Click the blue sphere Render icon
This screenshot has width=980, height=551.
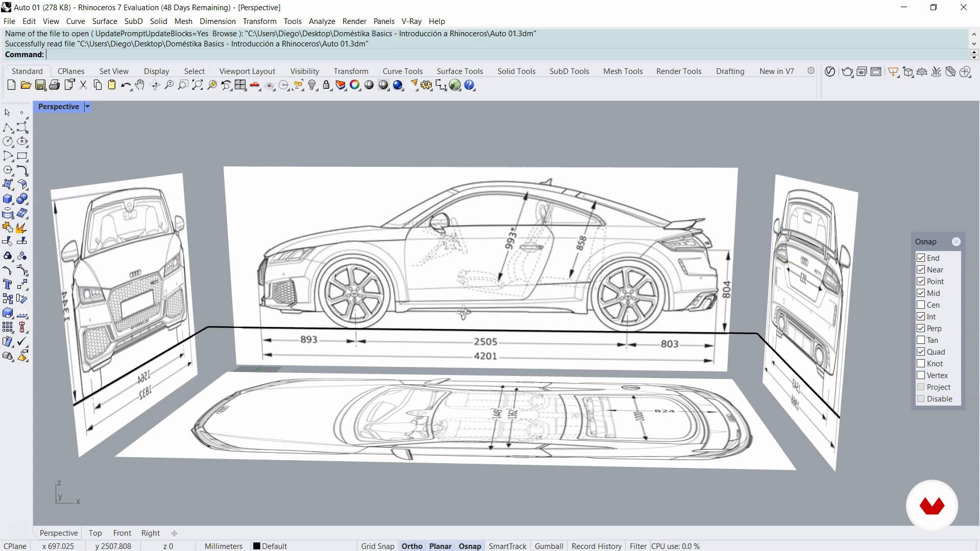click(x=398, y=85)
